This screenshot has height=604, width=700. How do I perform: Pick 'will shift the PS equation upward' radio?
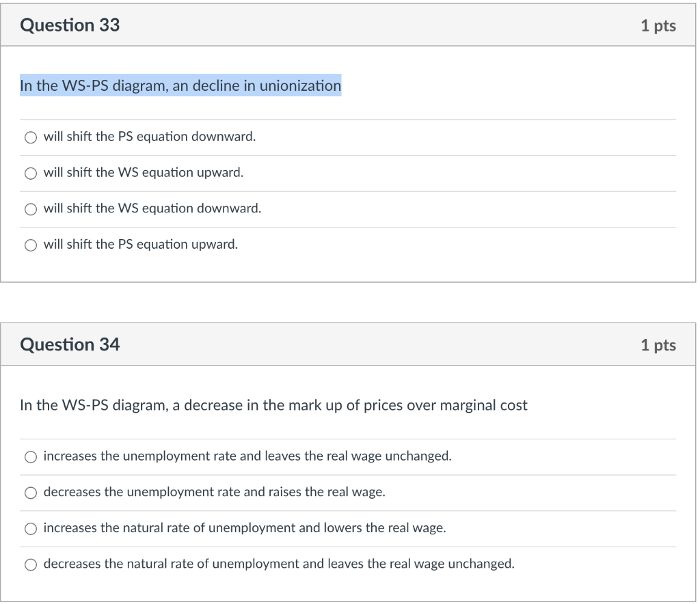pos(30,245)
